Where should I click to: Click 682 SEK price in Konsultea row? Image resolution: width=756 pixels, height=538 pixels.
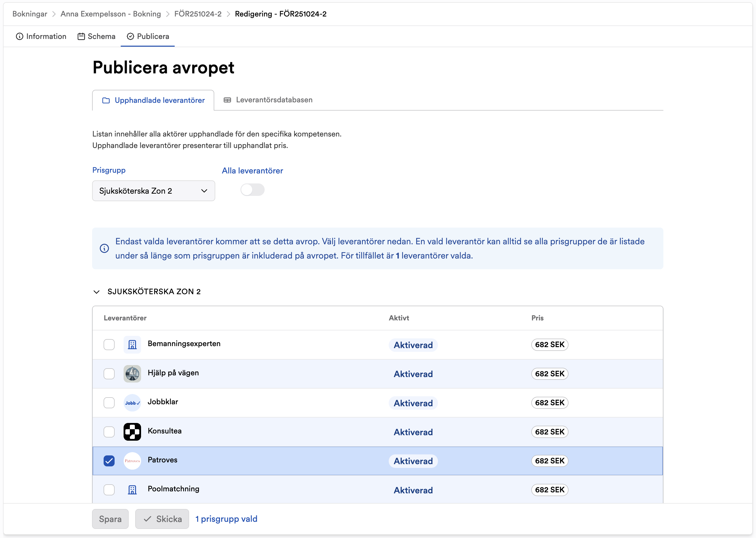click(550, 432)
